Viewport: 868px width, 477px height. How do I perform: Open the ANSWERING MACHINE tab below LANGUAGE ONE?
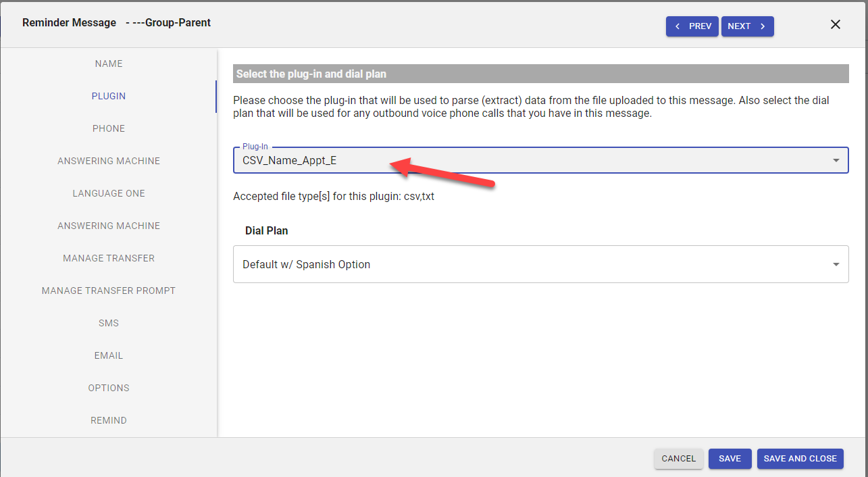[109, 226]
